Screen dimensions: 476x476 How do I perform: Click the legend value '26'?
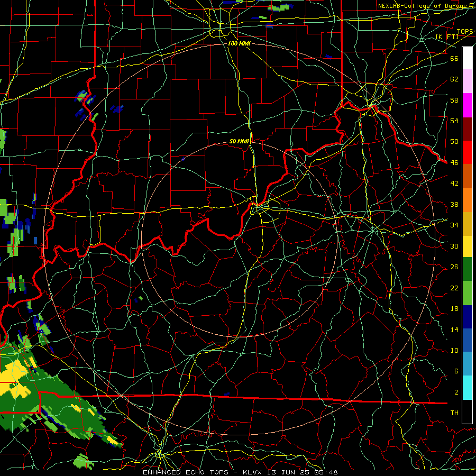pos(454,267)
